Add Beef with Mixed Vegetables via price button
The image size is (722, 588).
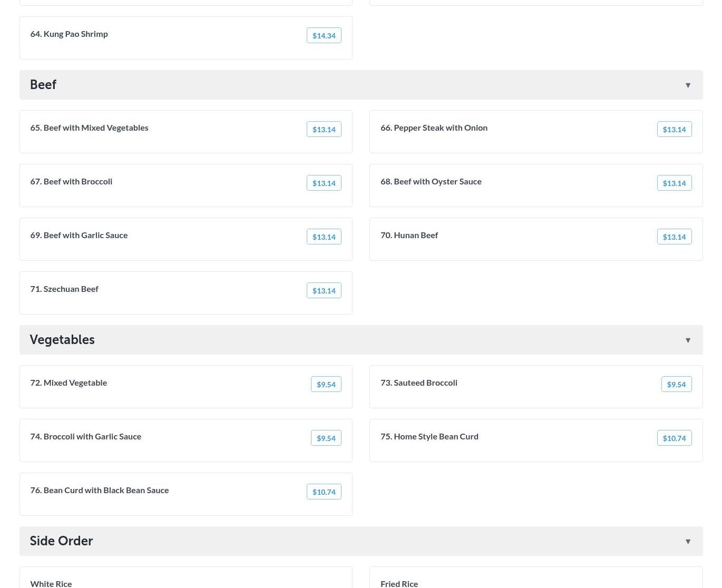(x=324, y=130)
